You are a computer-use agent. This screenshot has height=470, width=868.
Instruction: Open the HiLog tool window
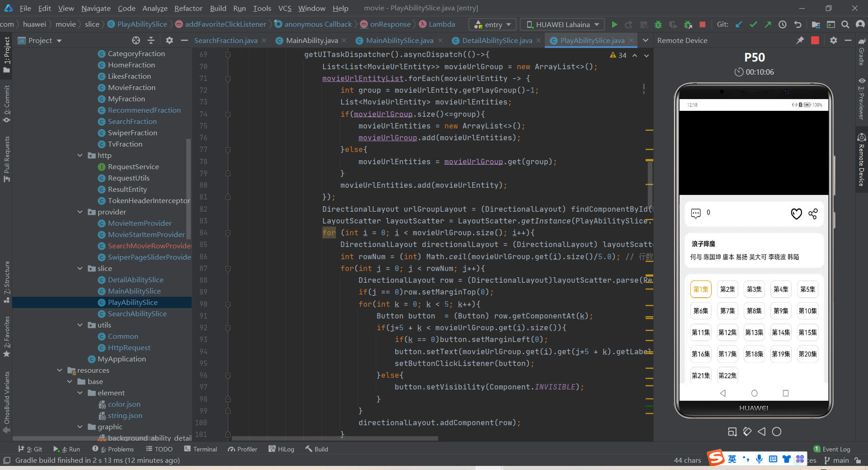281,449
